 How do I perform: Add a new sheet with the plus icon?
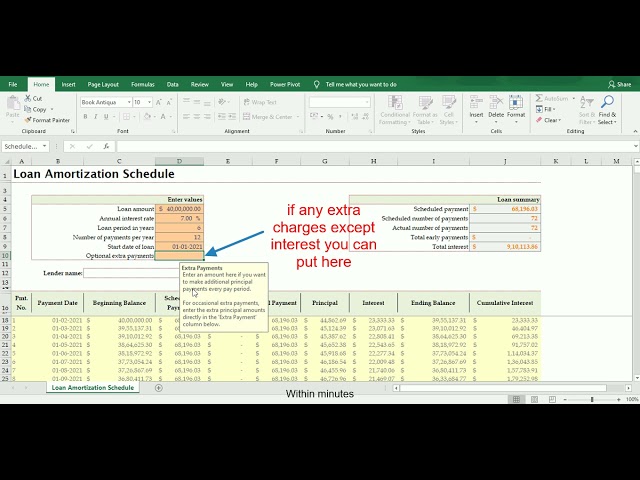tap(159, 388)
